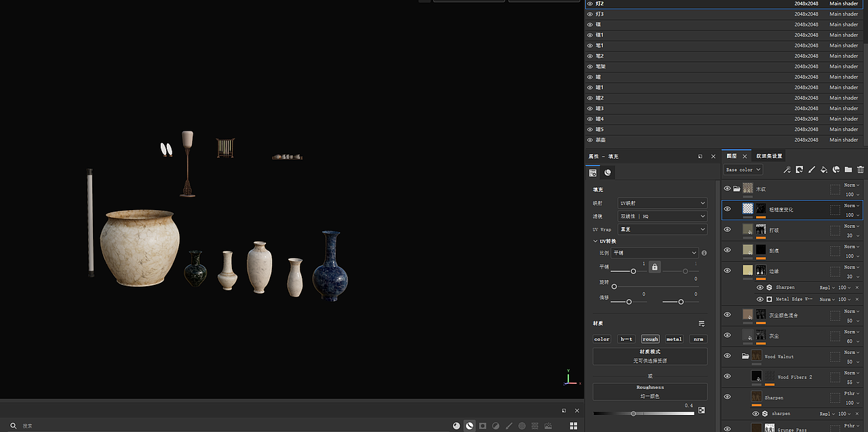Undock the properties panel window icon
Image resolution: width=868 pixels, height=432 pixels.
coord(701,156)
